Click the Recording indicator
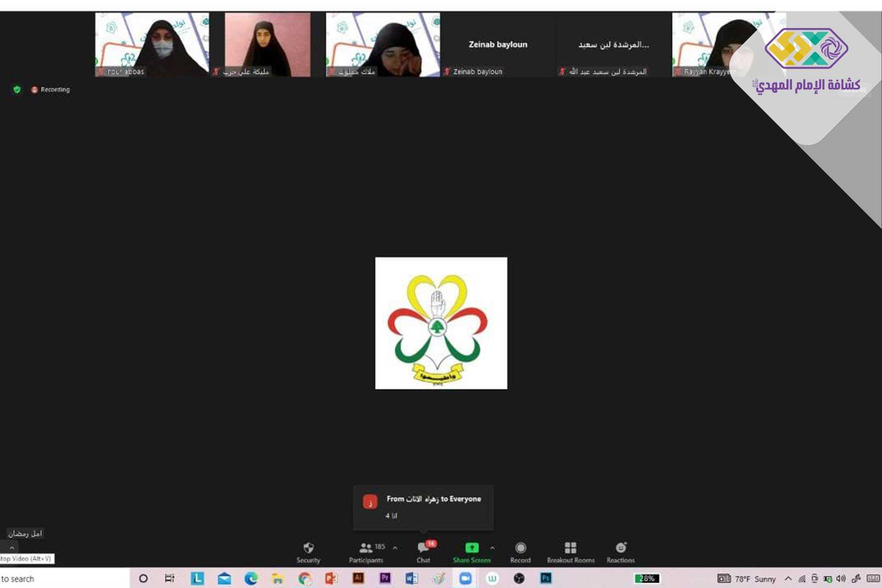882x588 pixels. pyautogui.click(x=51, y=90)
